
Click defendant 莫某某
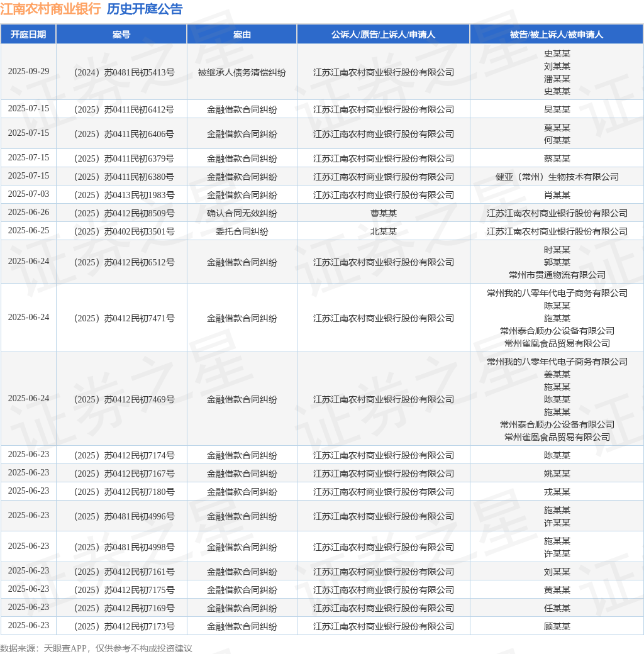pos(557,128)
